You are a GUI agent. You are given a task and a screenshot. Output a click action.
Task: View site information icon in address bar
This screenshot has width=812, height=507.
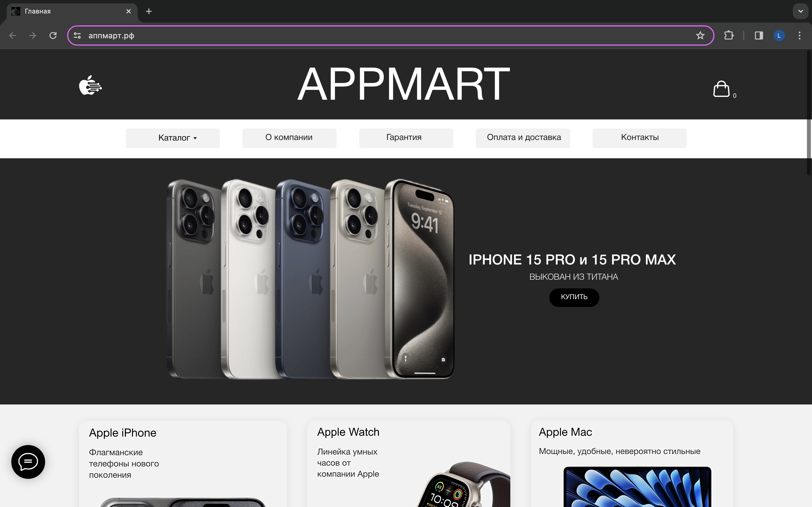coord(77,35)
